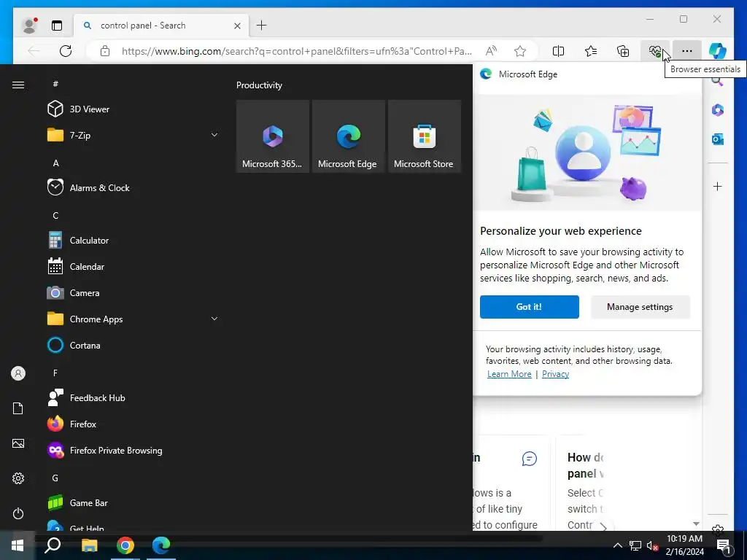The width and height of the screenshot is (747, 560).
Task: Close the 'control panel - Search' tab
Action: click(237, 26)
